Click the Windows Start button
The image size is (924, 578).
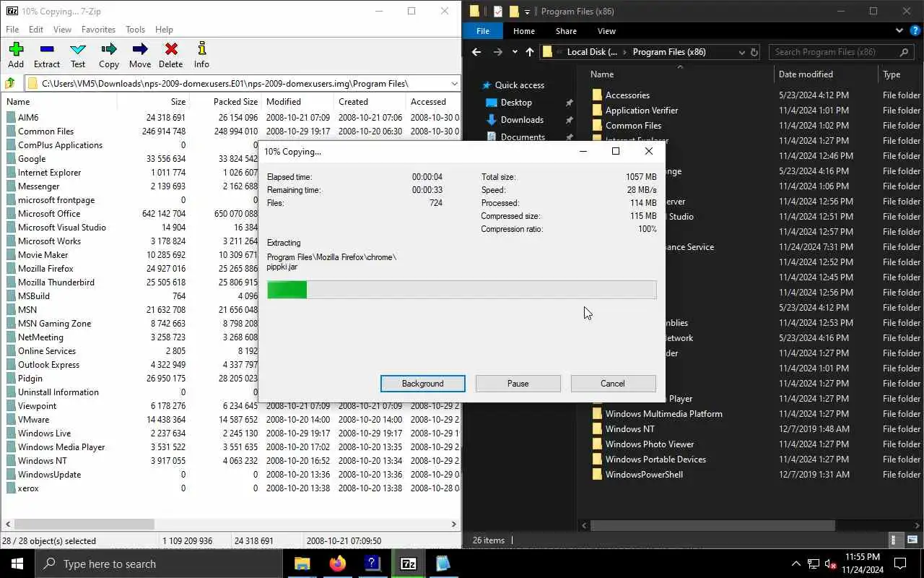point(17,564)
